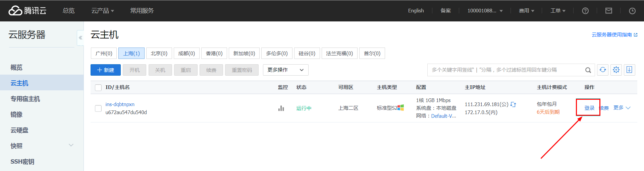Switch to the 新加坡(0) region tab

[244, 53]
